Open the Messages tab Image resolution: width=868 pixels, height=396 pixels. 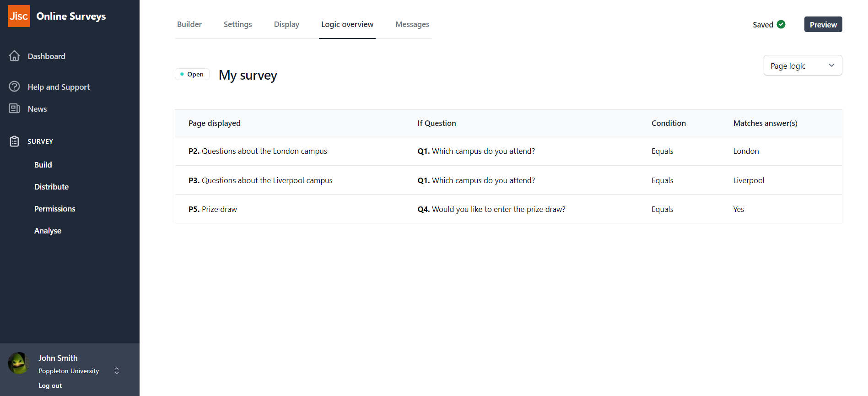(x=412, y=24)
